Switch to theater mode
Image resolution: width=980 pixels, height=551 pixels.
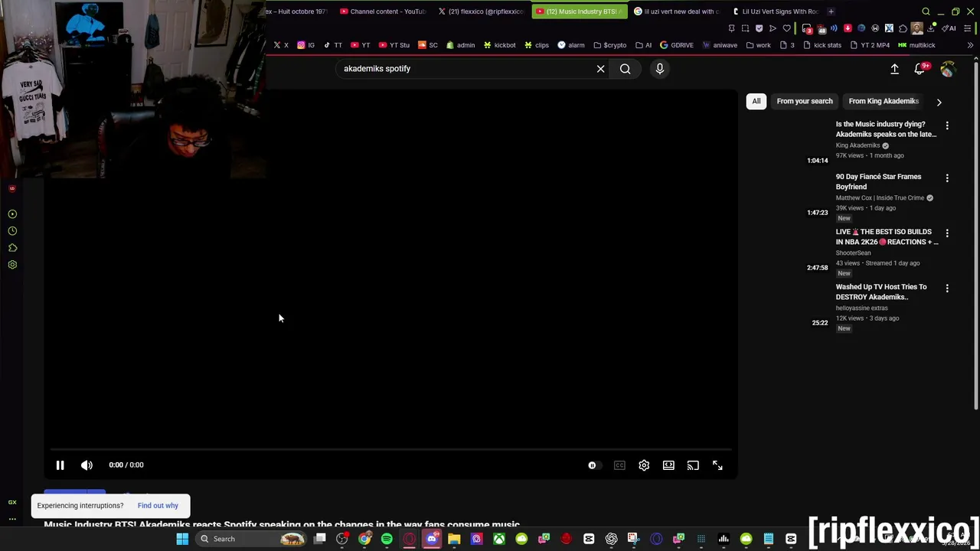tap(668, 465)
